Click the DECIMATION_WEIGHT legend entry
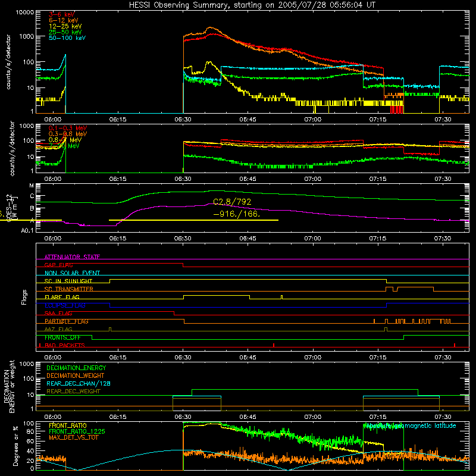 [76, 375]
